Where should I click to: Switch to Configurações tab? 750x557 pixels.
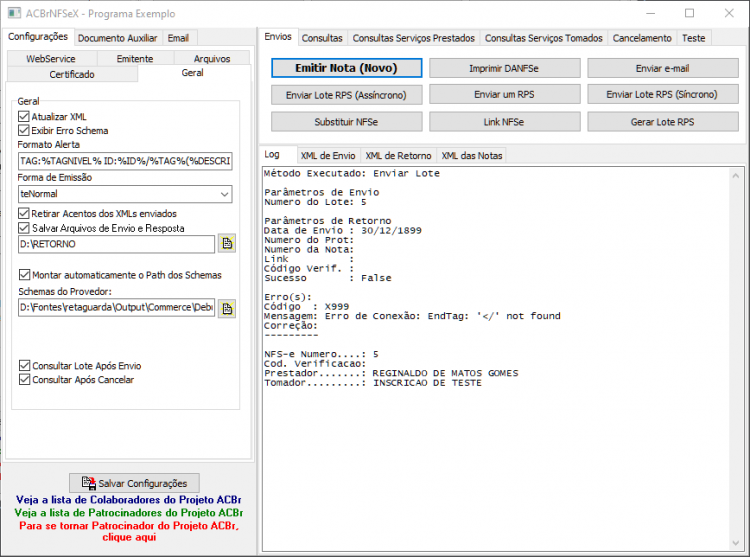(38, 37)
